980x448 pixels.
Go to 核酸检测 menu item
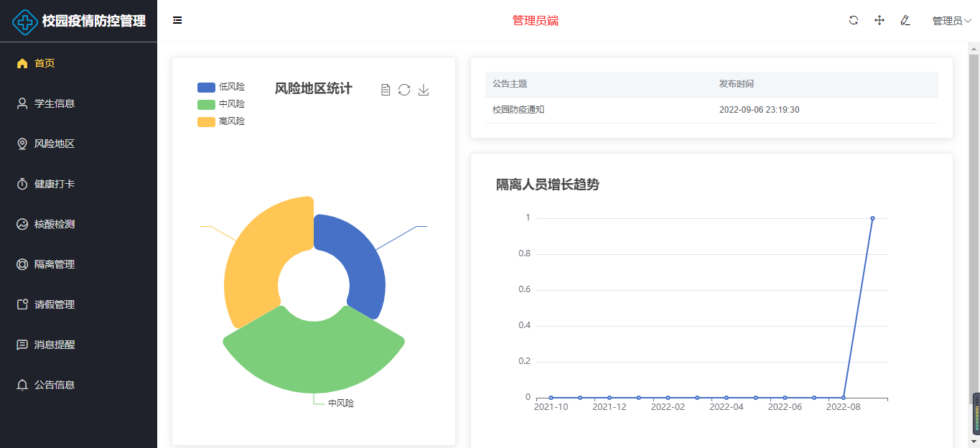click(55, 224)
